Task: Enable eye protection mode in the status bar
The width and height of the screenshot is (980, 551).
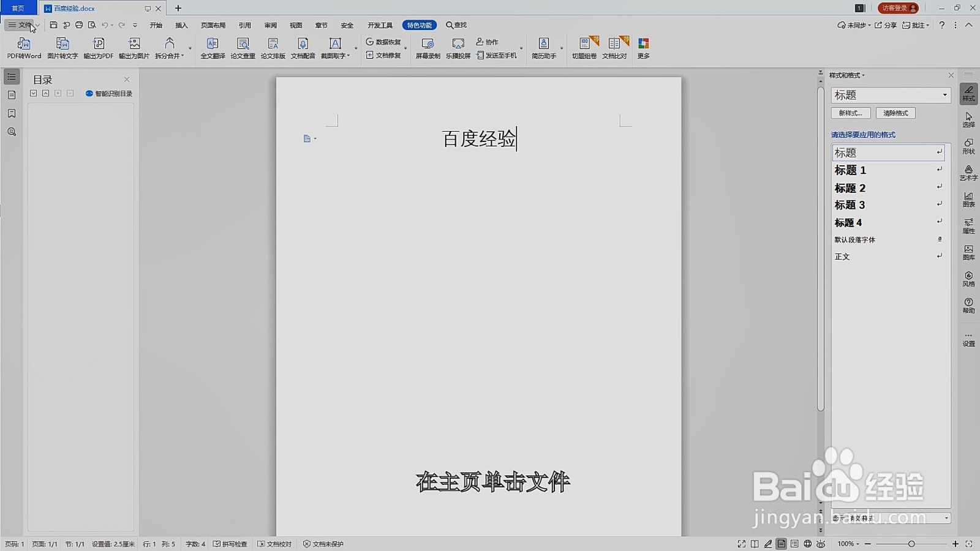Action: (821, 544)
